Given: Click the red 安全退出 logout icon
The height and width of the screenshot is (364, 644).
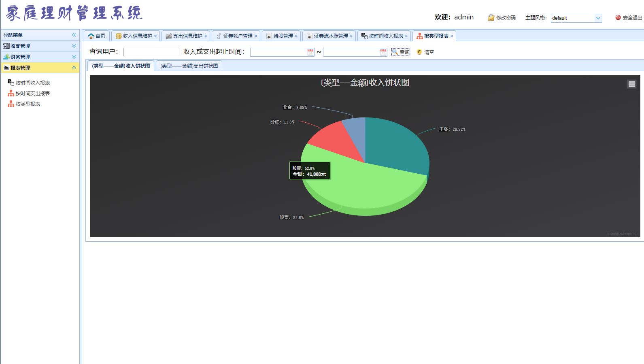Looking at the screenshot, I should click(x=618, y=17).
